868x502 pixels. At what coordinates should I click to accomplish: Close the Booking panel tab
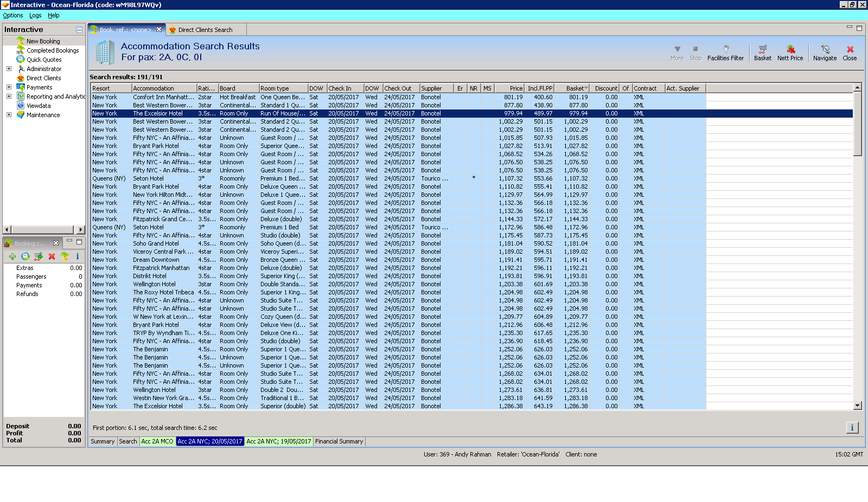56,243
